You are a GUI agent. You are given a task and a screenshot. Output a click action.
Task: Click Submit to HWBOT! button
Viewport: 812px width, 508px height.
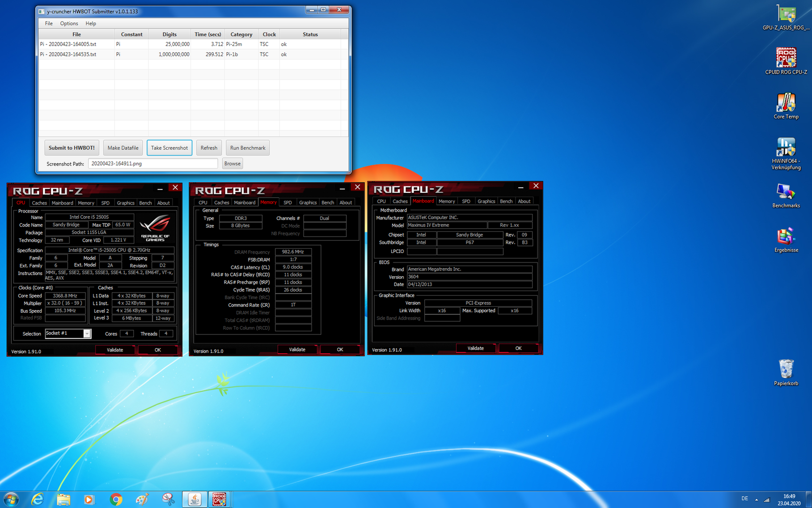pyautogui.click(x=71, y=148)
